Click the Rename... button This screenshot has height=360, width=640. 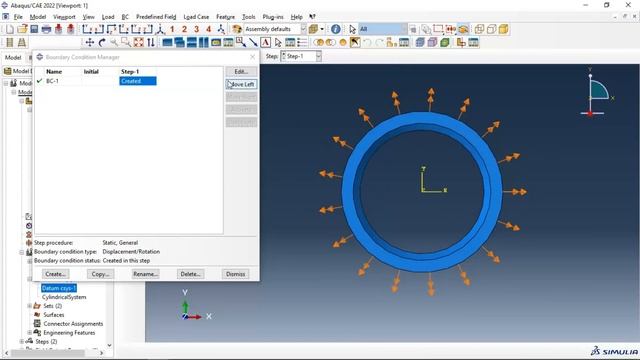point(145,274)
